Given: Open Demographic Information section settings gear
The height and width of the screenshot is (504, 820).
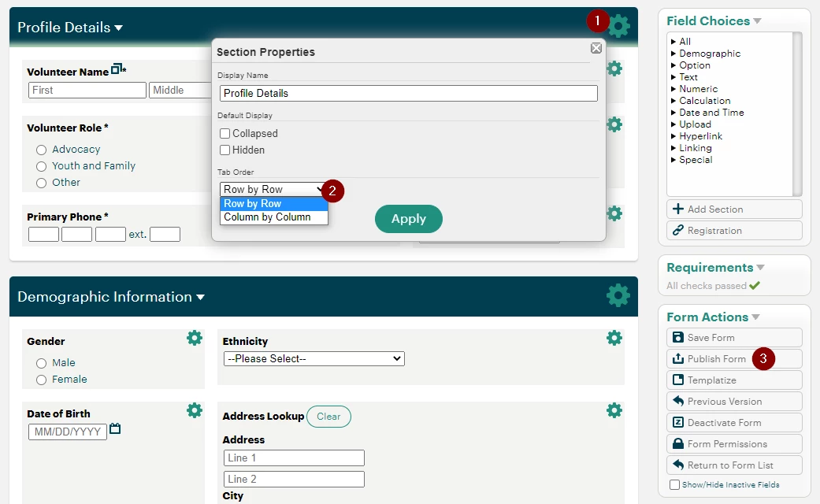Looking at the screenshot, I should click(618, 295).
